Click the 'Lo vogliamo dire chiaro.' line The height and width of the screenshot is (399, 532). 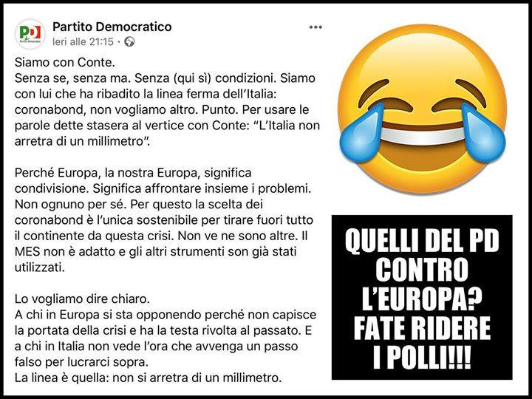pos(82,299)
